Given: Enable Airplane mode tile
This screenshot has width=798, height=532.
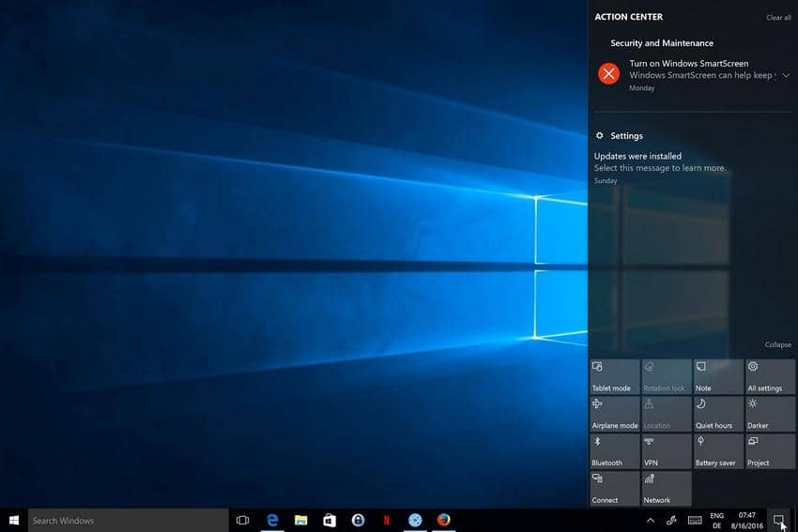Looking at the screenshot, I should tap(615, 413).
